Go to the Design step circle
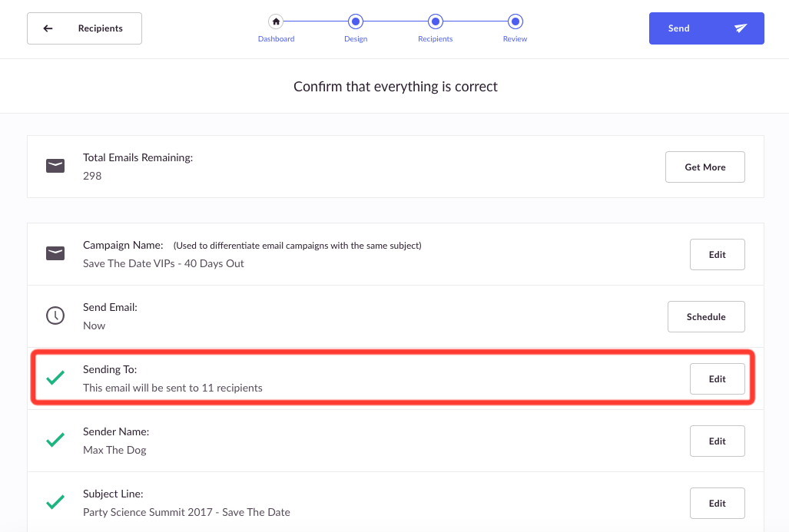The image size is (789, 532). (356, 21)
